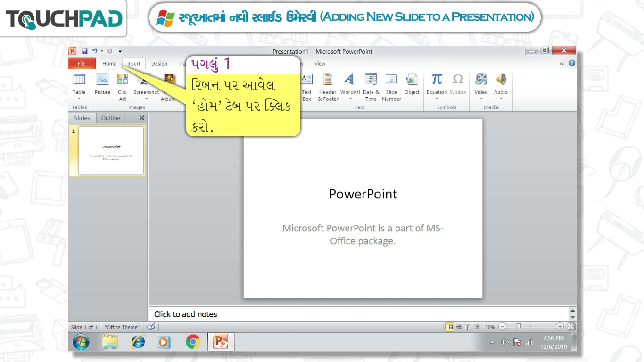Insert WordArt text
The image size is (644, 362).
tap(350, 87)
